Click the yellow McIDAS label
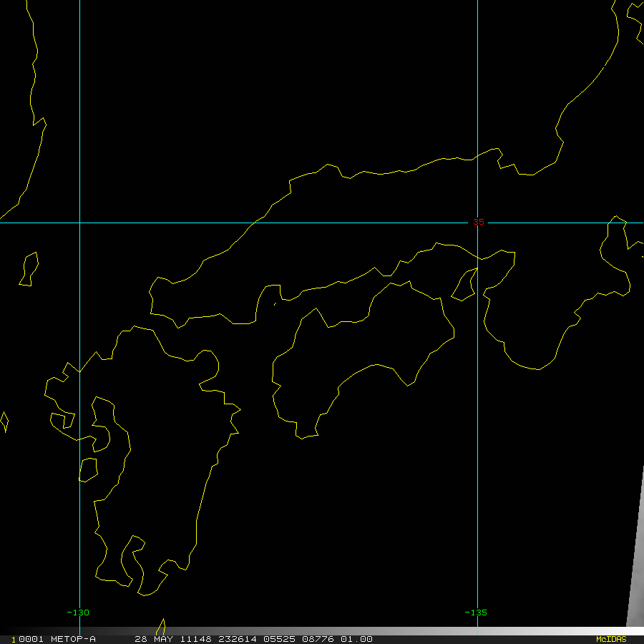This screenshot has height=644, width=644. click(x=610, y=639)
